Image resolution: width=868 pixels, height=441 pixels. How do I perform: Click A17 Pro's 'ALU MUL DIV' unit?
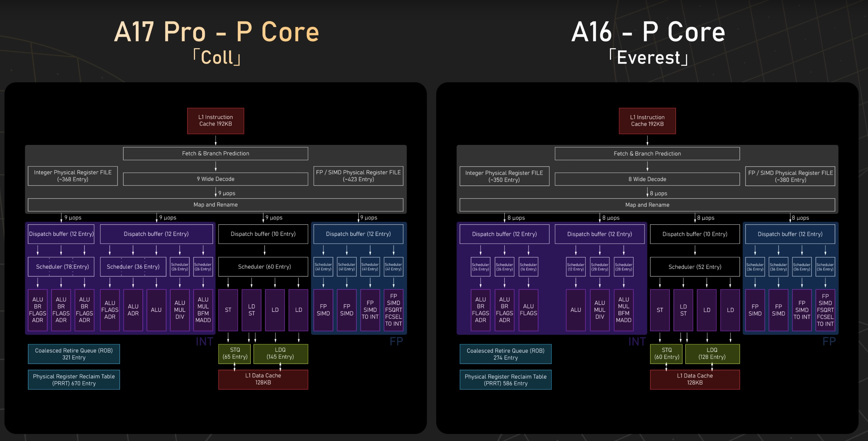(x=180, y=310)
